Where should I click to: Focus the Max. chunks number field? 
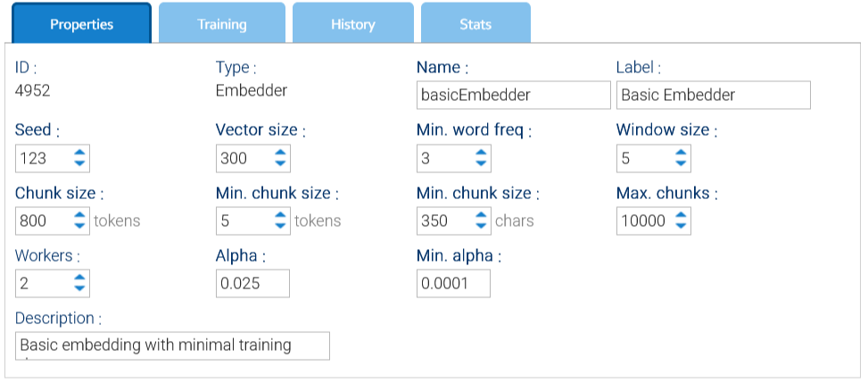[x=642, y=221]
